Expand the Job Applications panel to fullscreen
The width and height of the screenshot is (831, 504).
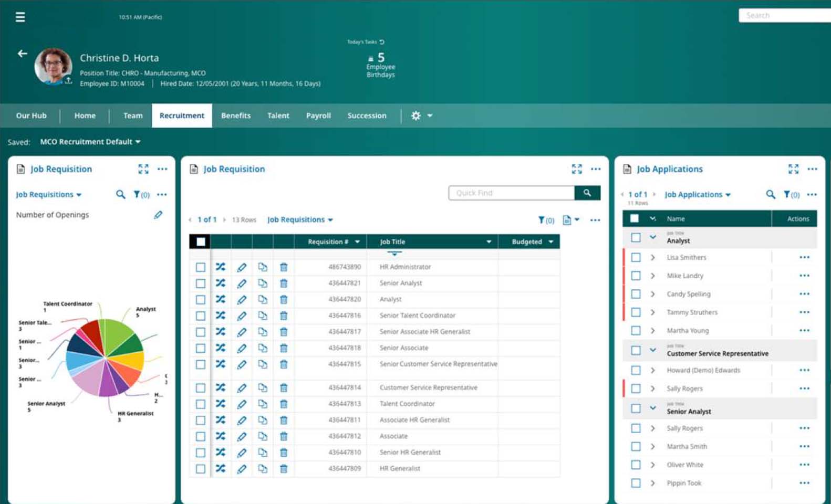(x=793, y=169)
